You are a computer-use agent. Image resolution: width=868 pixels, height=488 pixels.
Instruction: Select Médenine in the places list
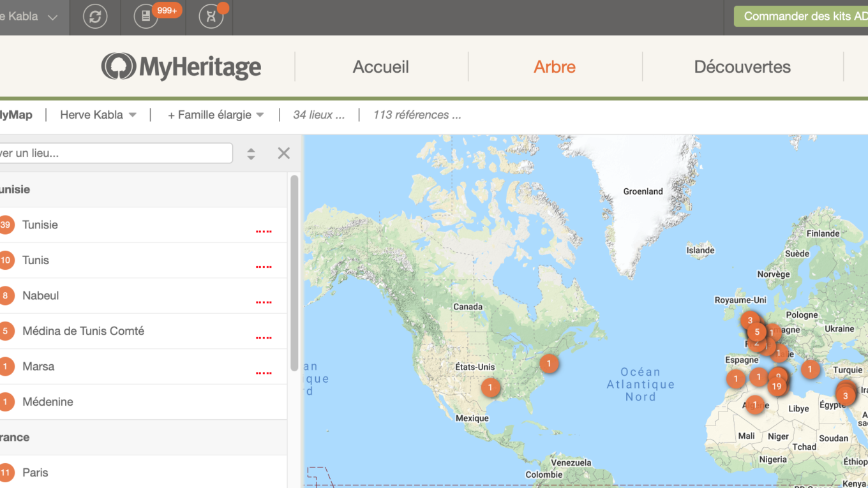pyautogui.click(x=48, y=402)
